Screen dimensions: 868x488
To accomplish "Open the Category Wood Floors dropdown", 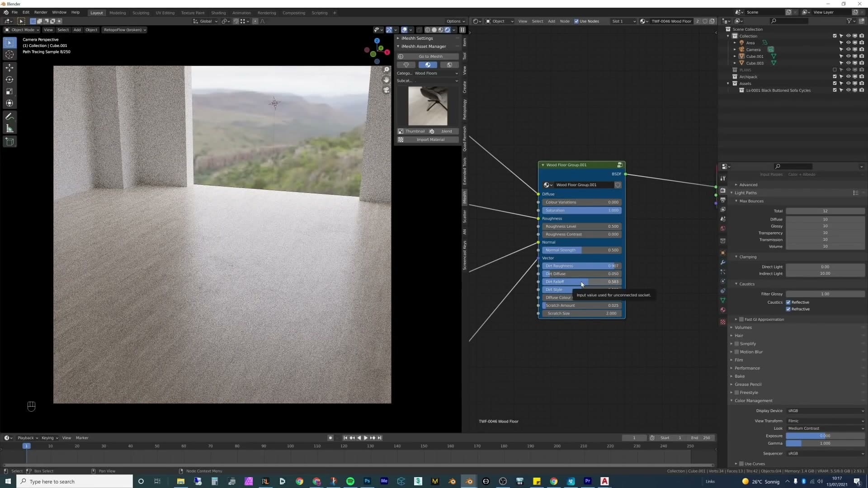I will pyautogui.click(x=436, y=73).
